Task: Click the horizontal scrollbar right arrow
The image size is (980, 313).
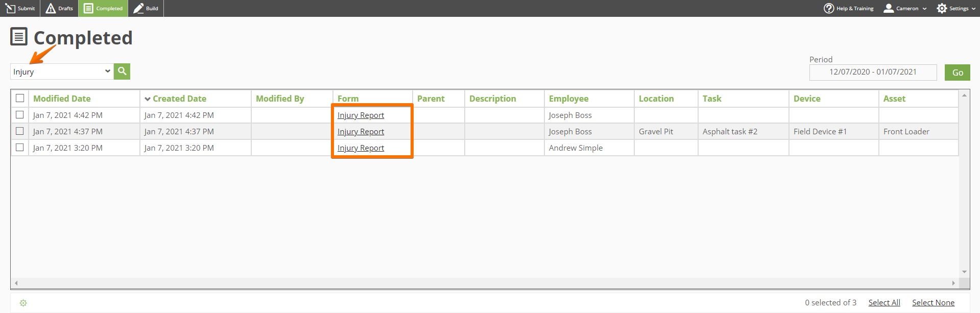Action: (953, 283)
